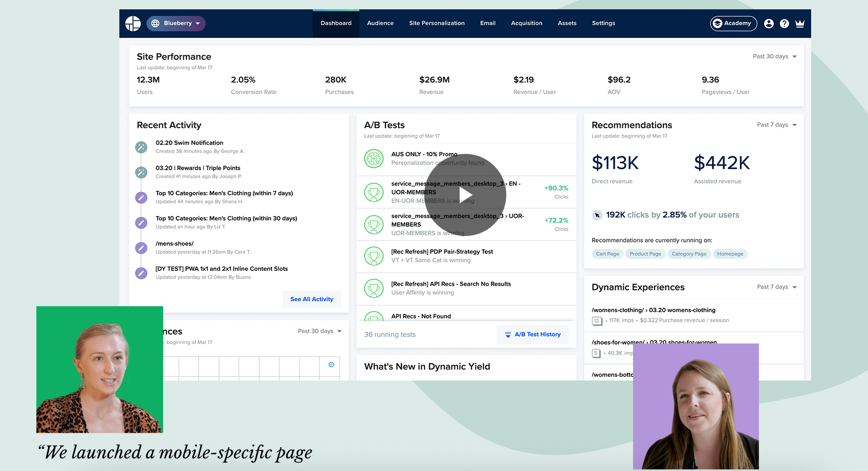Click the chart data point marker
Image resolution: width=868 pixels, height=471 pixels.
[x=331, y=365]
